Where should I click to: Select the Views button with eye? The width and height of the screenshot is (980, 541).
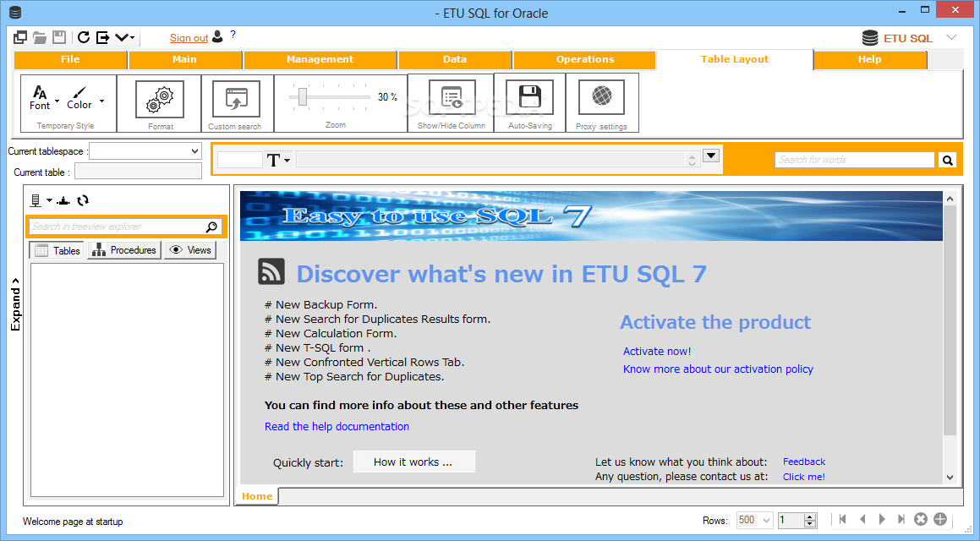190,250
